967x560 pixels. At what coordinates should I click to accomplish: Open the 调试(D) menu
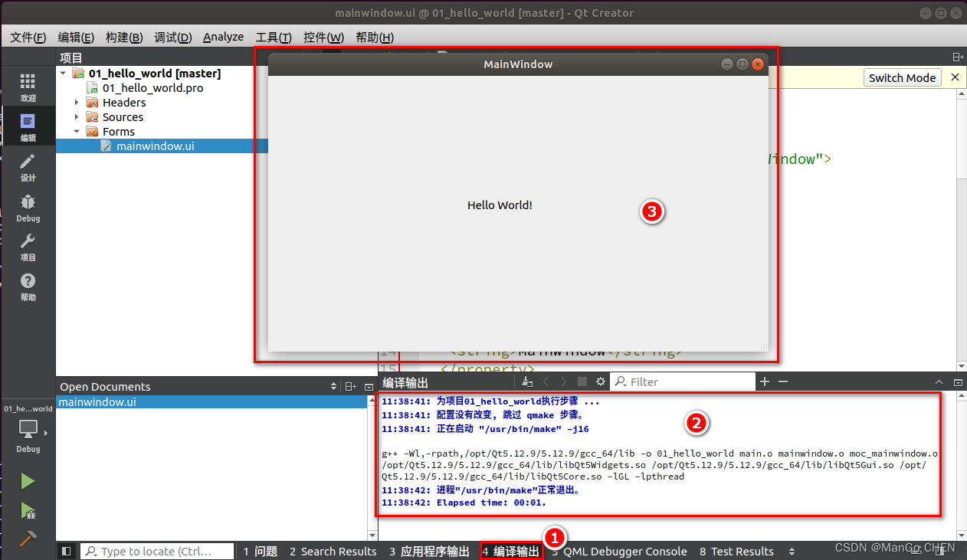(172, 37)
